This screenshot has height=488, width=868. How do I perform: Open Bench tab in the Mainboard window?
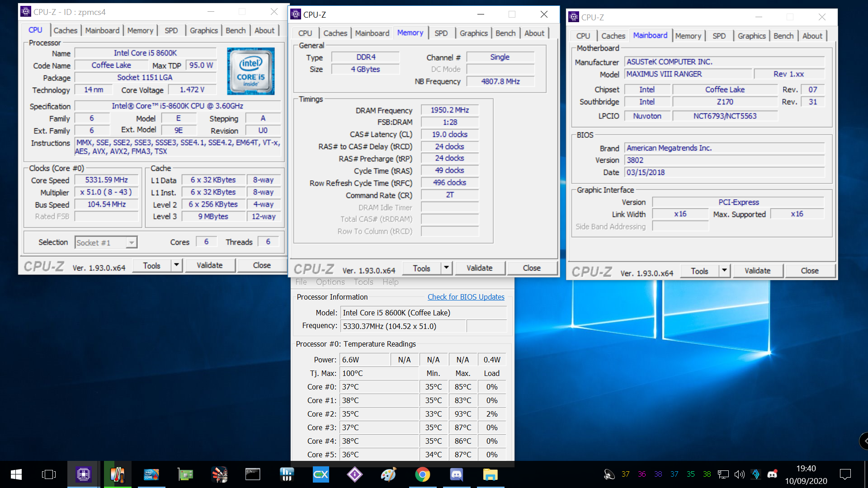point(783,36)
